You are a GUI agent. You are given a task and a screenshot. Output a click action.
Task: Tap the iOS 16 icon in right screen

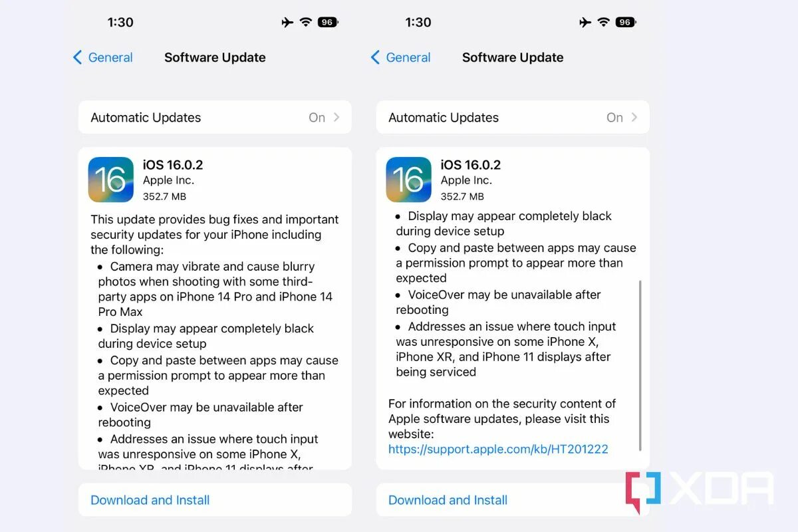409,180
